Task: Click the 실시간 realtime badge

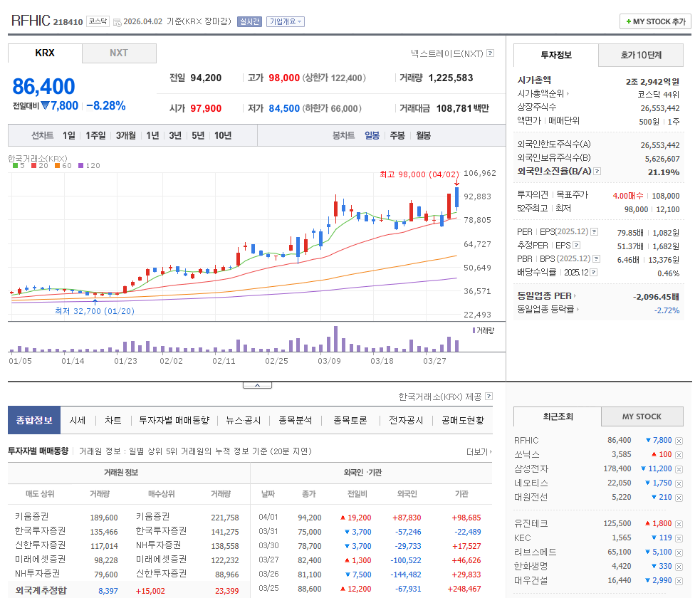Action: point(249,21)
